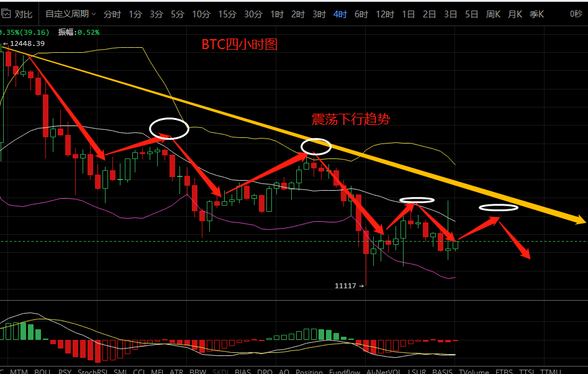The height and width of the screenshot is (374, 588).
Task: Select the BOLL indicator tab
Action: tap(42, 372)
